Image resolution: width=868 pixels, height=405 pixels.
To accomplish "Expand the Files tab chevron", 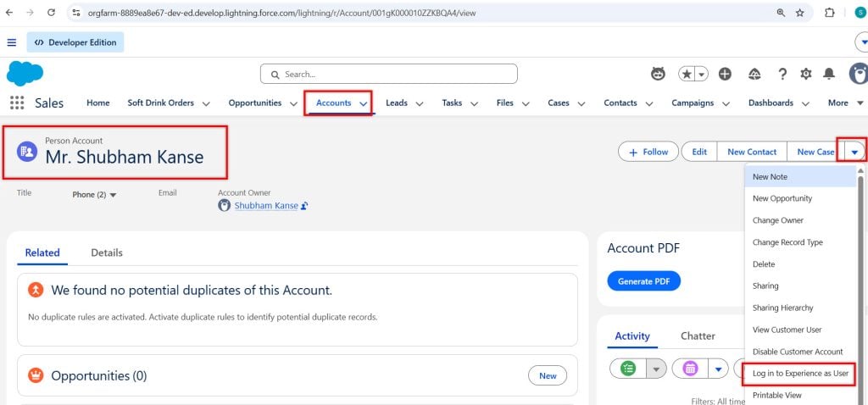I will point(526,103).
